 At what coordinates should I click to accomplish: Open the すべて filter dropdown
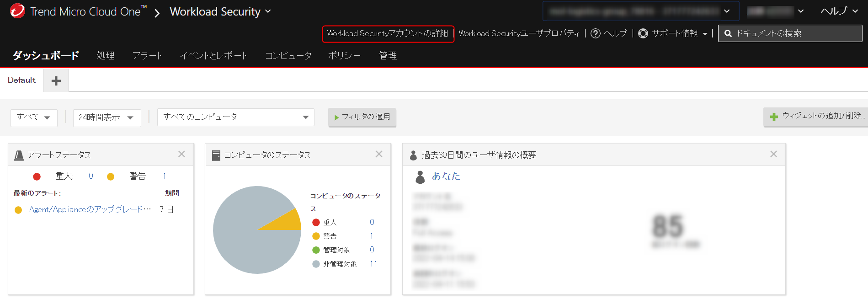click(x=34, y=117)
